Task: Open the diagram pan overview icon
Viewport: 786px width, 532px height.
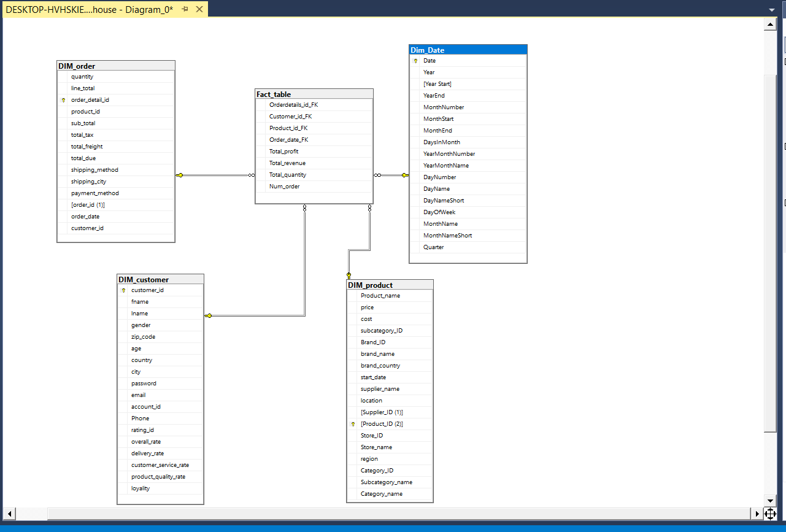Action: click(771, 514)
